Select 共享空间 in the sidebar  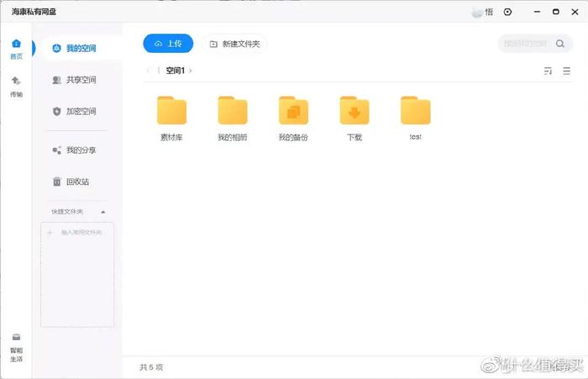75,80
